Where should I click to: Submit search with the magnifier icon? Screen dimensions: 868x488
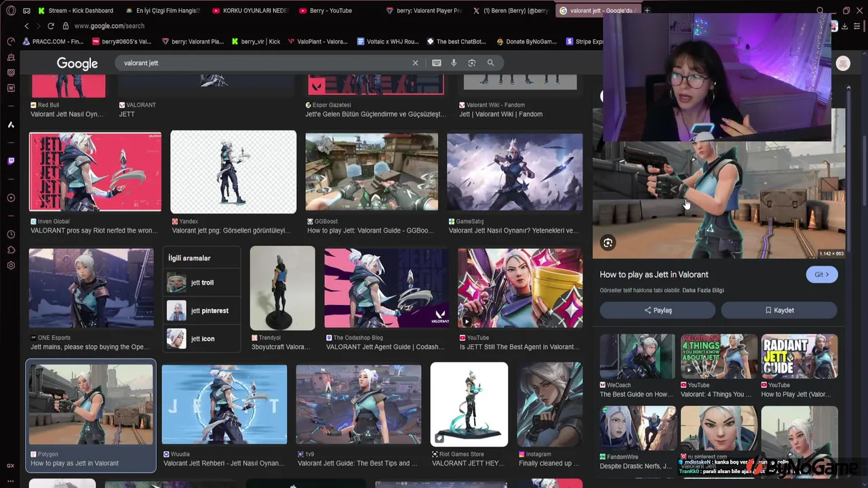[x=490, y=63]
